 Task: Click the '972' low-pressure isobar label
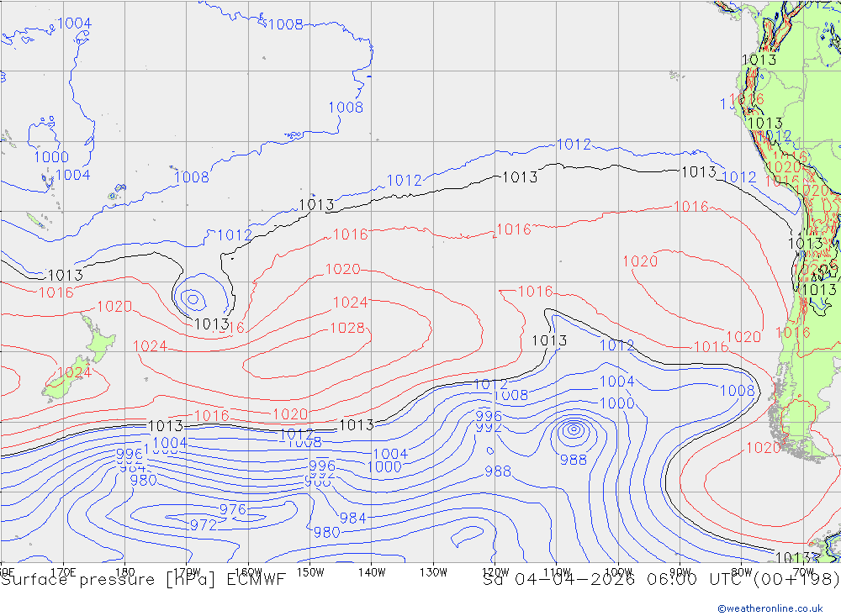(204, 525)
